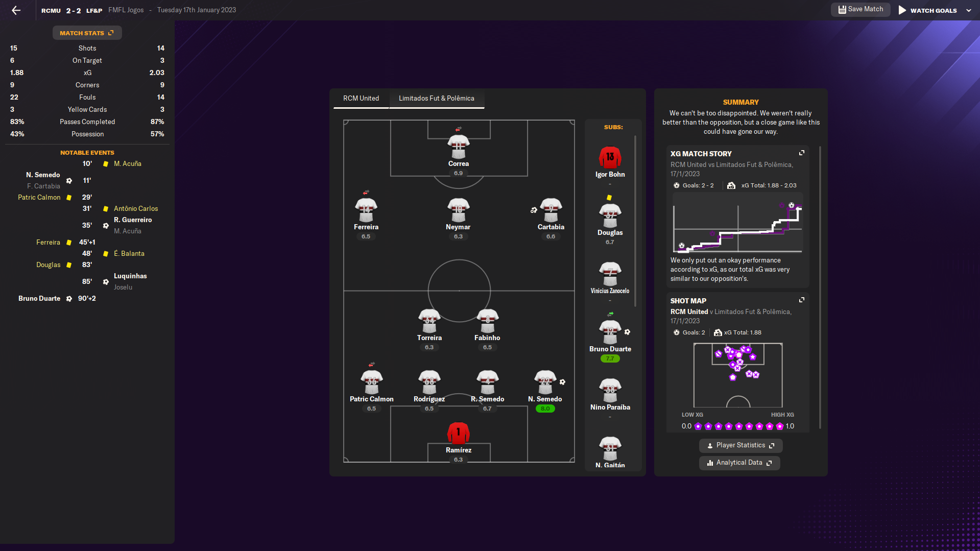
Task: Switch to the RCM United tab
Action: click(361, 99)
